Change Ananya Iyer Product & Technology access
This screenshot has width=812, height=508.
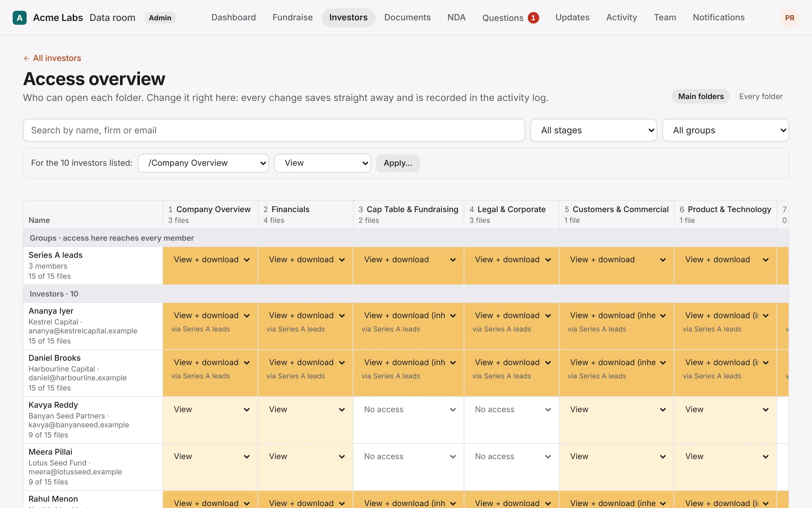pyautogui.click(x=726, y=316)
